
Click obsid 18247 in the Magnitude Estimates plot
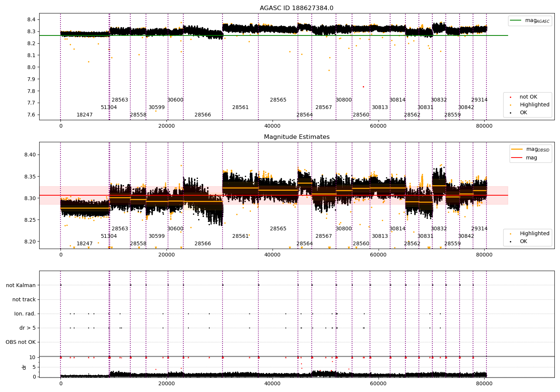(84, 244)
